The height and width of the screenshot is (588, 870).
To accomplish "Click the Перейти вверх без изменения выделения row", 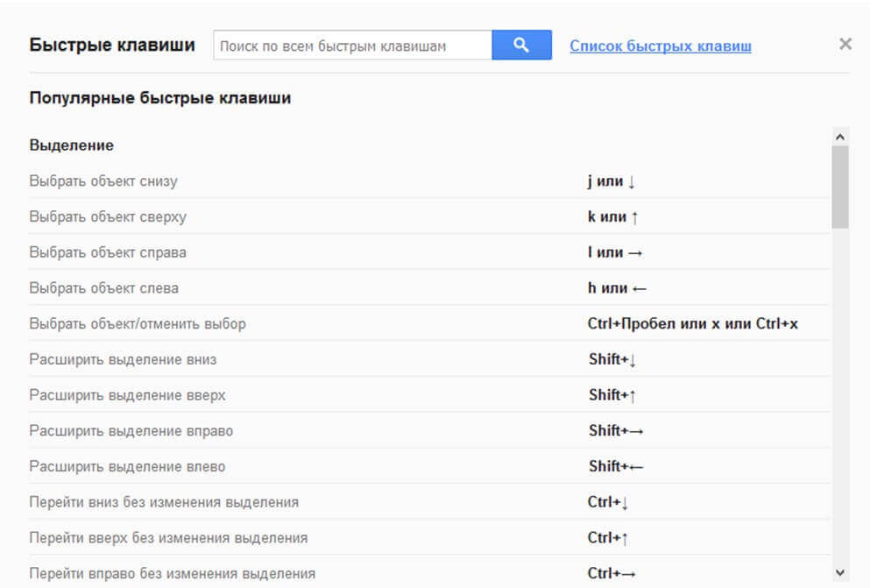I will coord(168,537).
